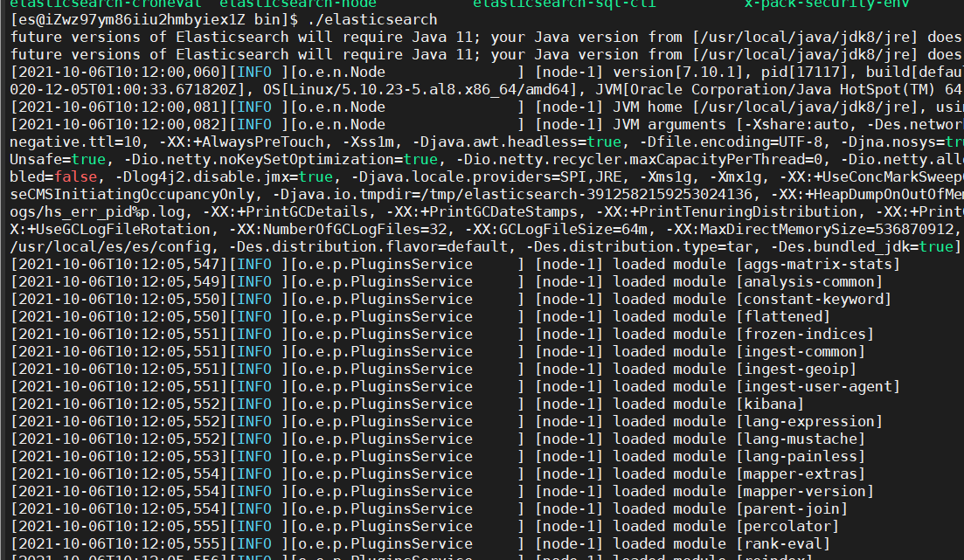Image resolution: width=964 pixels, height=560 pixels.
Task: Click -Des.distribution.flavor=default argument
Action: pos(368,247)
